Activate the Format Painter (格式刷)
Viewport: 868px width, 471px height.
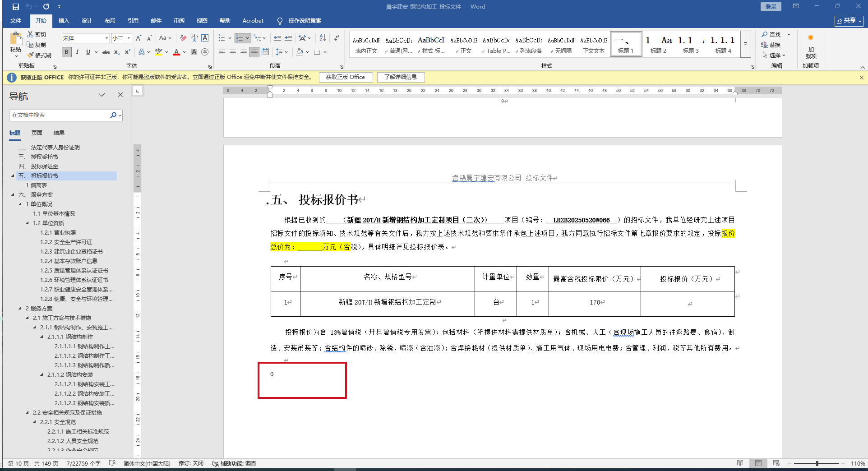click(x=39, y=55)
